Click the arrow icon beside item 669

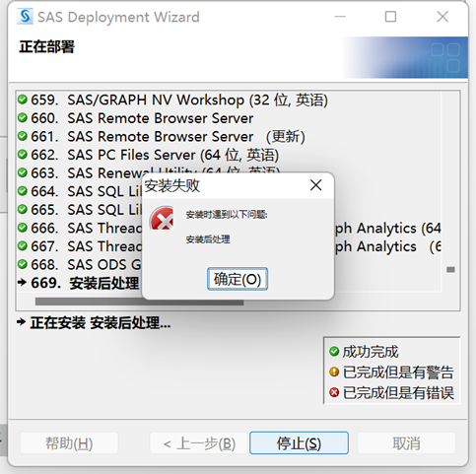[22, 282]
